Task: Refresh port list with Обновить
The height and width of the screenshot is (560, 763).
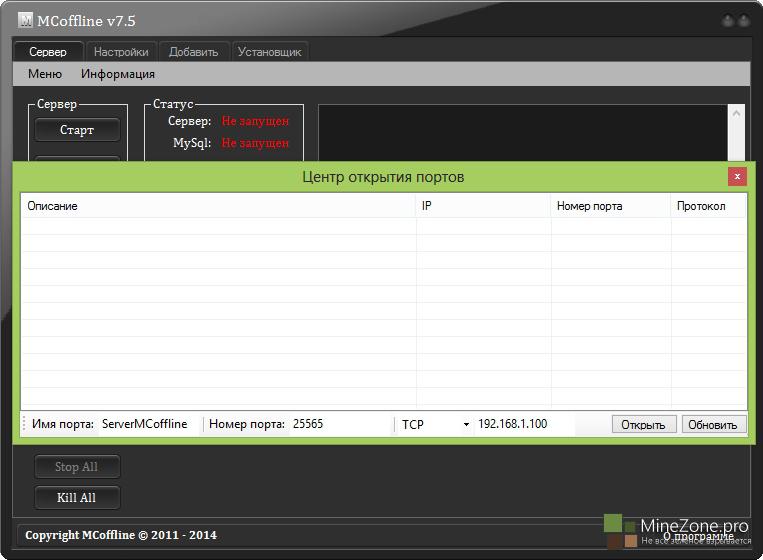Action: click(713, 425)
